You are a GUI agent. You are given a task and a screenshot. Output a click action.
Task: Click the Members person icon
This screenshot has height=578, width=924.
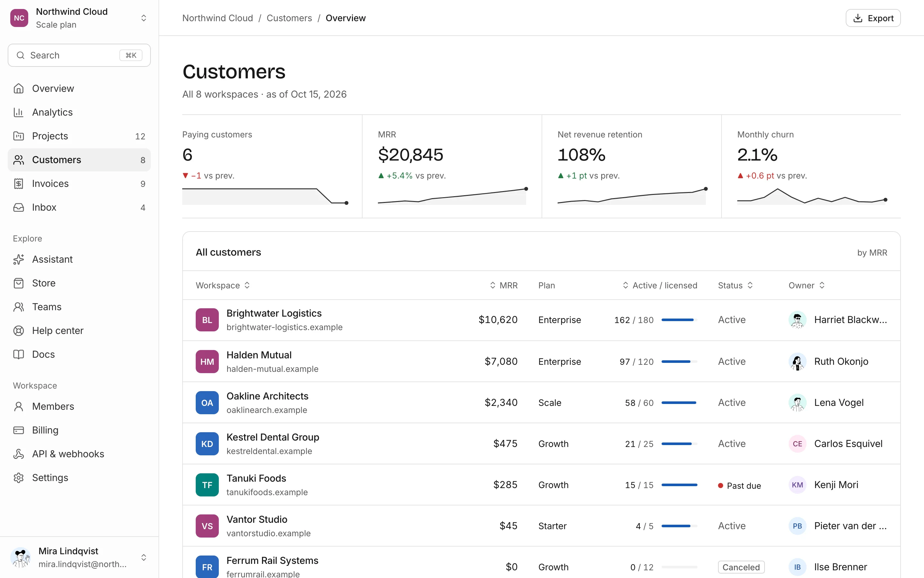18,406
